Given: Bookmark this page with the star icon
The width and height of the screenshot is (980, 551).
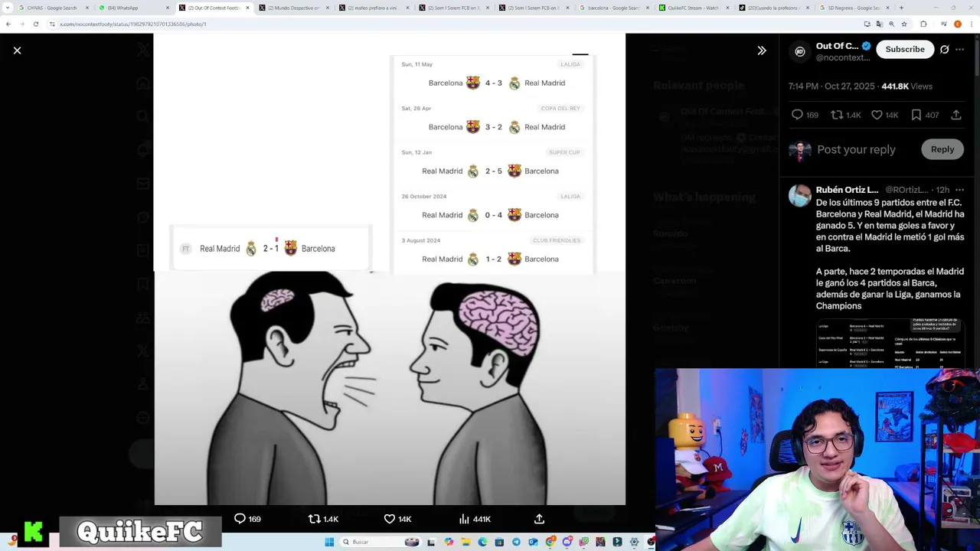Looking at the screenshot, I should coord(904,24).
